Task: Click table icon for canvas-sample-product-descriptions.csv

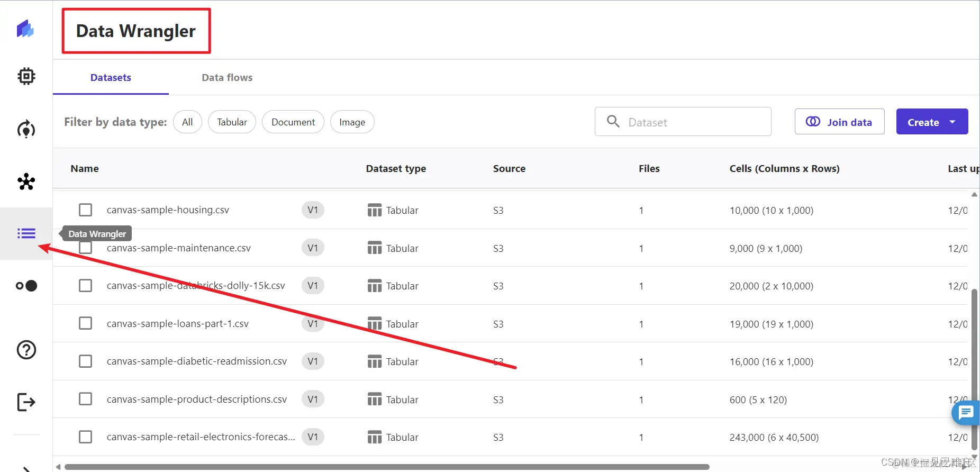Action: click(374, 399)
